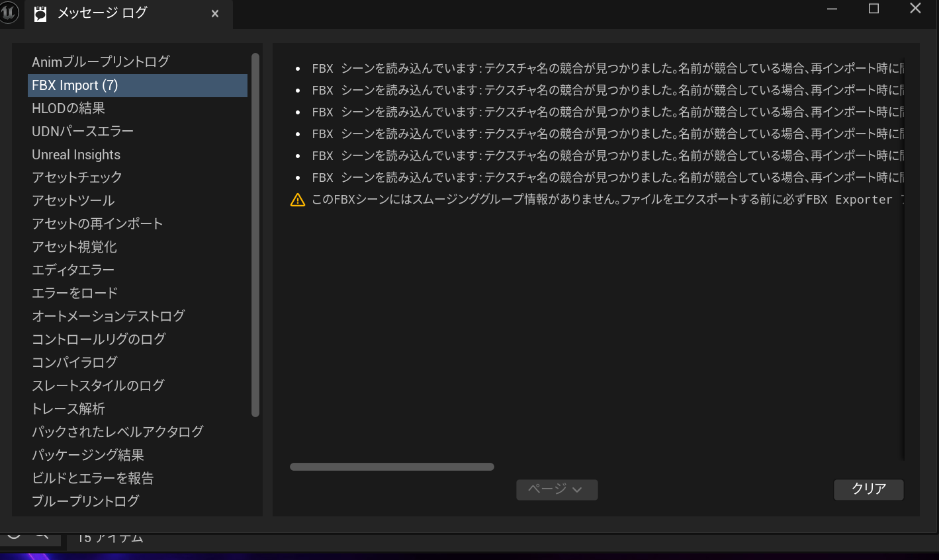Click the message list horizontal scrollbar
The height and width of the screenshot is (560, 939).
[x=392, y=467]
